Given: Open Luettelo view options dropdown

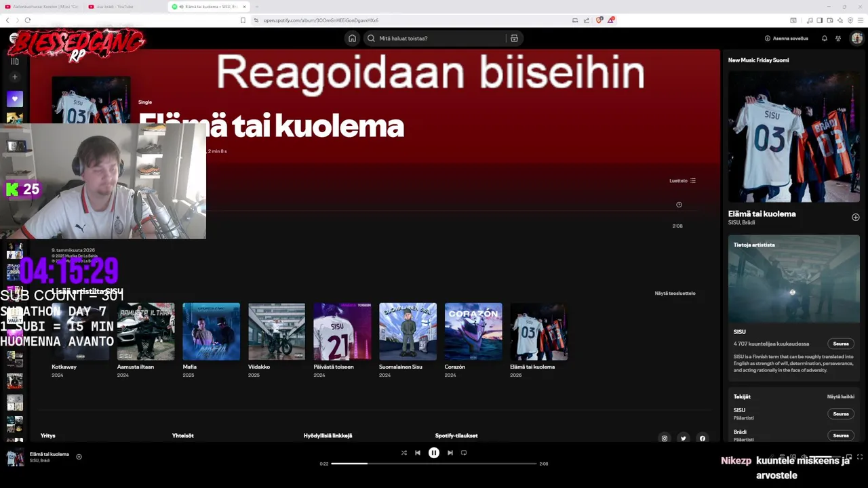Looking at the screenshot, I should pyautogui.click(x=683, y=181).
